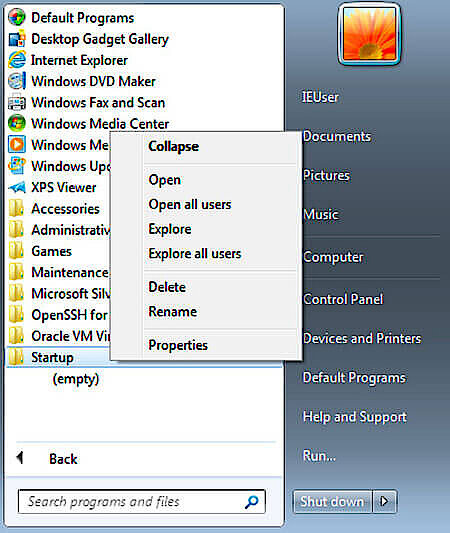Open Control Panel from right pane
Image resolution: width=450 pixels, height=533 pixels.
click(343, 299)
